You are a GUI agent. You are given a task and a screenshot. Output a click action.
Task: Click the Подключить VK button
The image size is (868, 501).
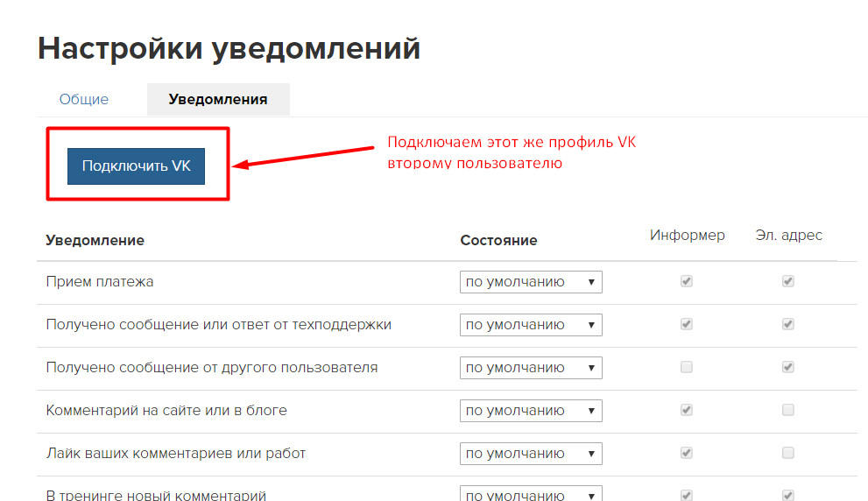[136, 166]
